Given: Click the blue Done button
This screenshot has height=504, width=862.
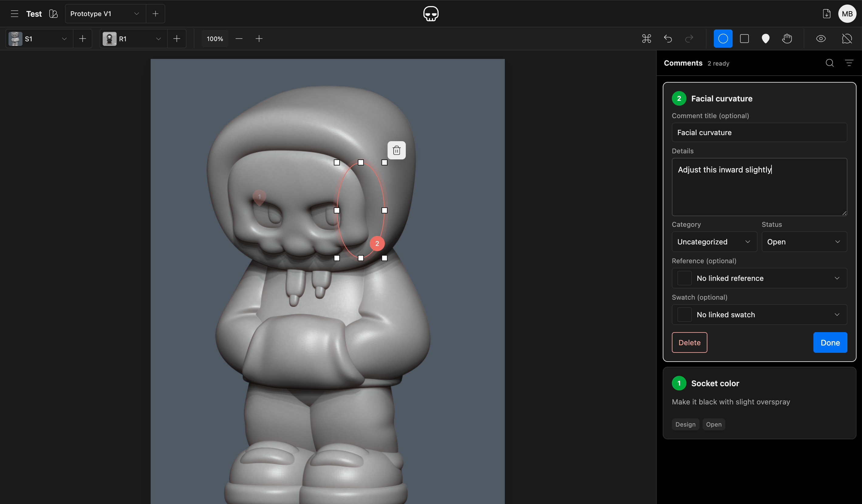Looking at the screenshot, I should click(x=830, y=342).
